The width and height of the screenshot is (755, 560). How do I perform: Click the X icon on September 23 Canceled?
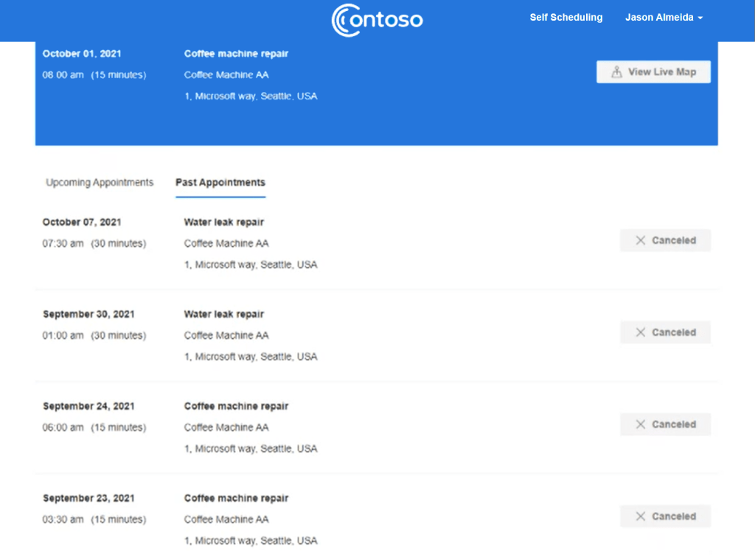tap(640, 517)
